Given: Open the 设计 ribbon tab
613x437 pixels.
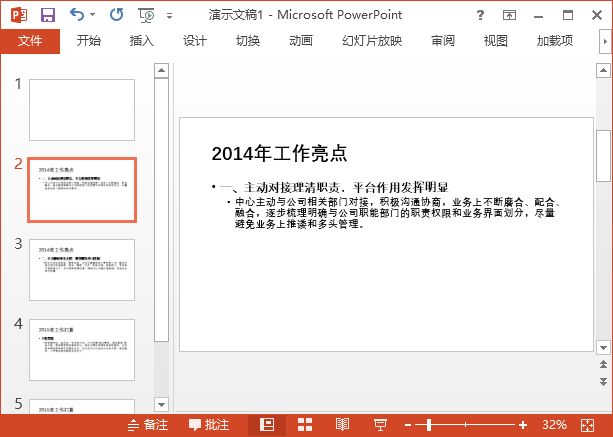Looking at the screenshot, I should click(195, 41).
